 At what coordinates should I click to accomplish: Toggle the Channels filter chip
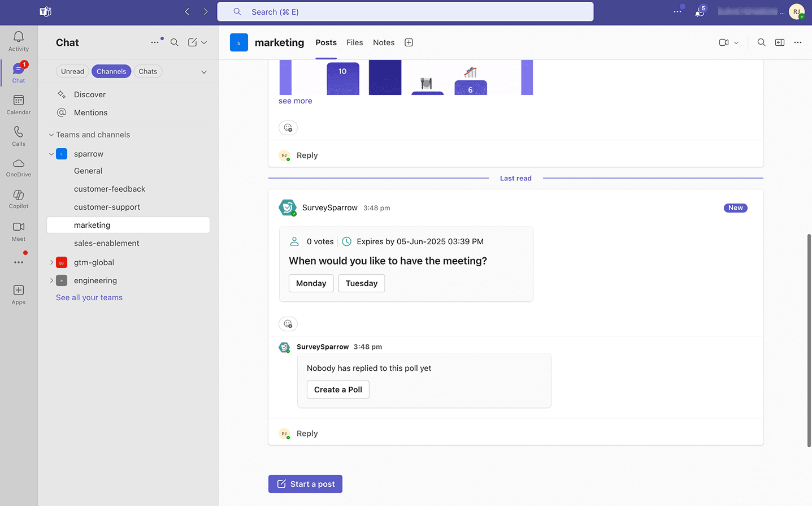pos(111,71)
